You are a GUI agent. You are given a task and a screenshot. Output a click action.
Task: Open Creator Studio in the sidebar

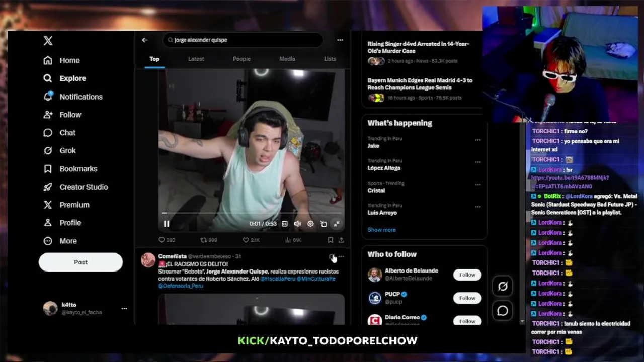75,187
